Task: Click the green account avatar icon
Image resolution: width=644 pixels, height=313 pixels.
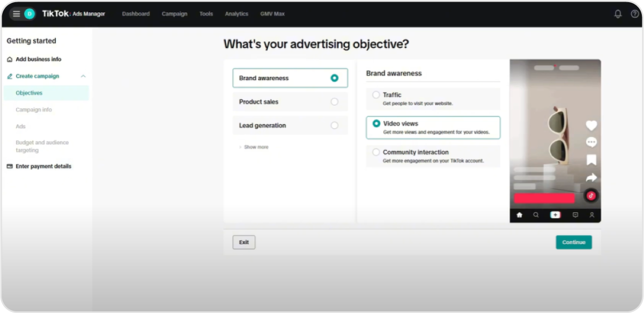Action: (x=29, y=14)
